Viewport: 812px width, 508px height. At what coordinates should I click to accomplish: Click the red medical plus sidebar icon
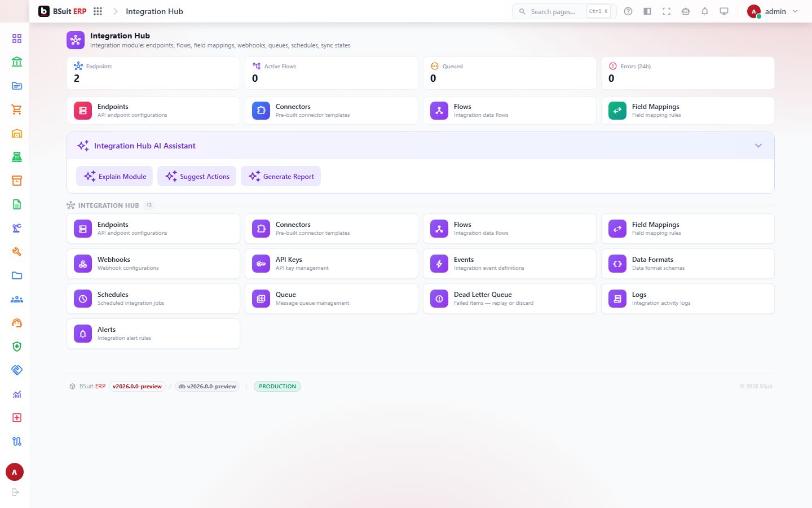pos(17,418)
